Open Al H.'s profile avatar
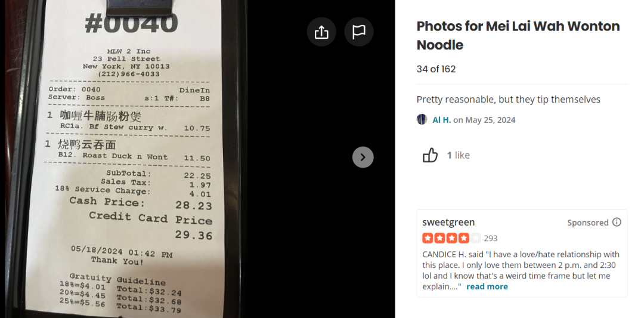Image resolution: width=644 pixels, height=318 pixels. pos(422,119)
